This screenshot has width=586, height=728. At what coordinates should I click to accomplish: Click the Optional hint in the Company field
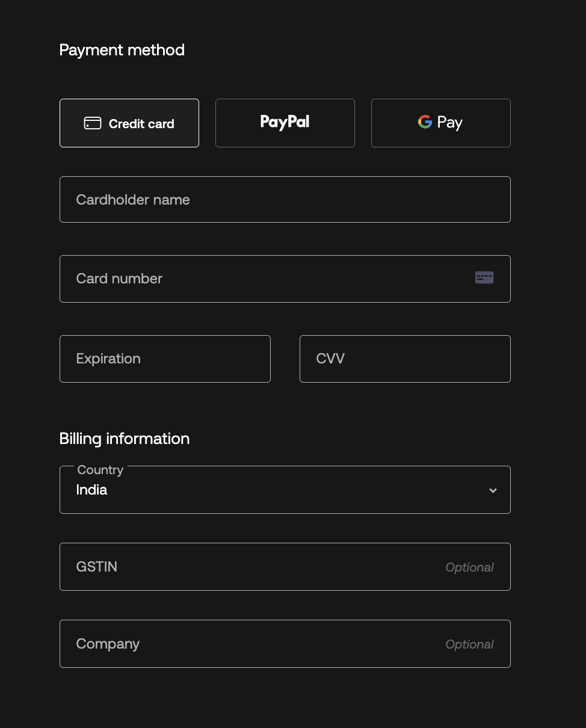click(469, 644)
